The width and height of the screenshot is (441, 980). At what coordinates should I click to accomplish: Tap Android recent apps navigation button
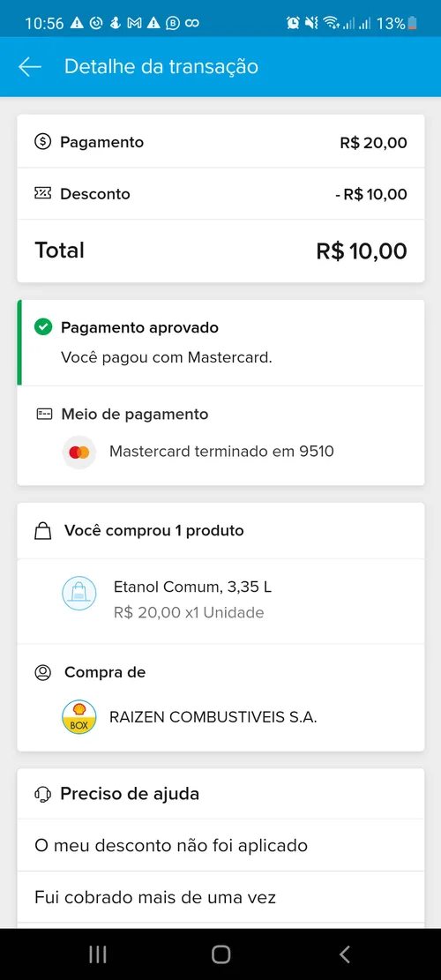(97, 954)
